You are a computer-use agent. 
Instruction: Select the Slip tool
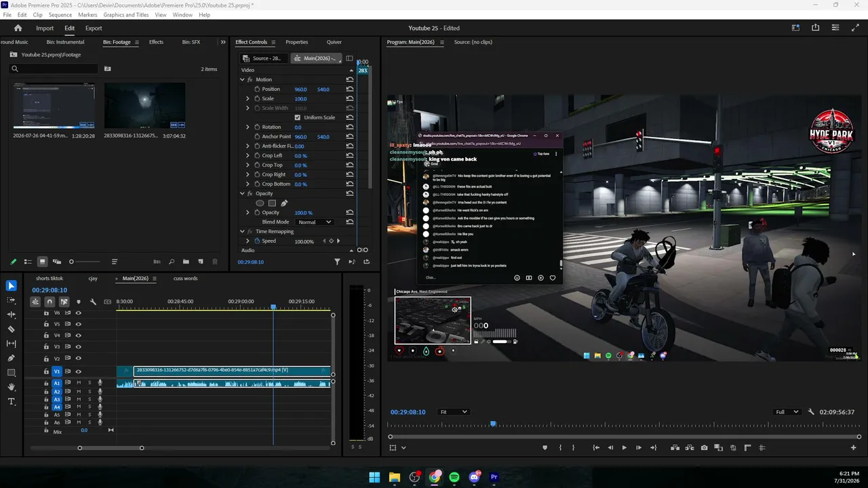(12, 344)
